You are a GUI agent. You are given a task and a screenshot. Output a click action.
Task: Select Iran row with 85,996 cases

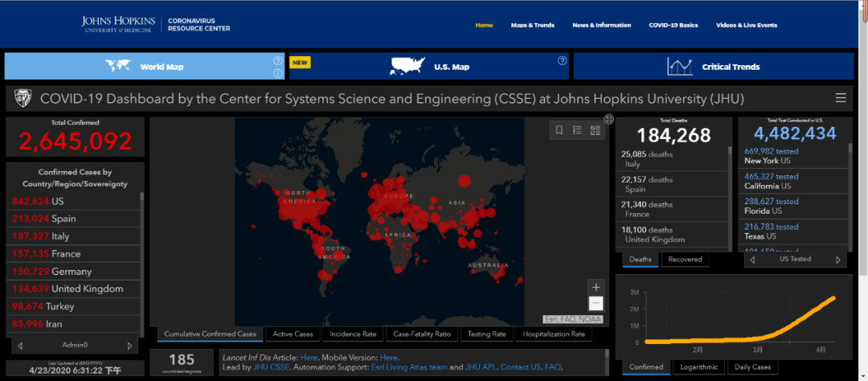point(72,324)
